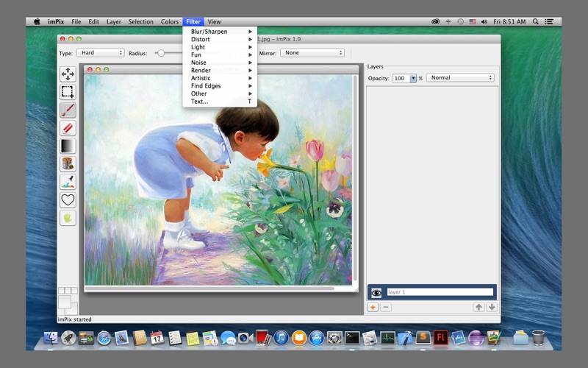
Task: Open the Other filter submenu
Action: 220,93
